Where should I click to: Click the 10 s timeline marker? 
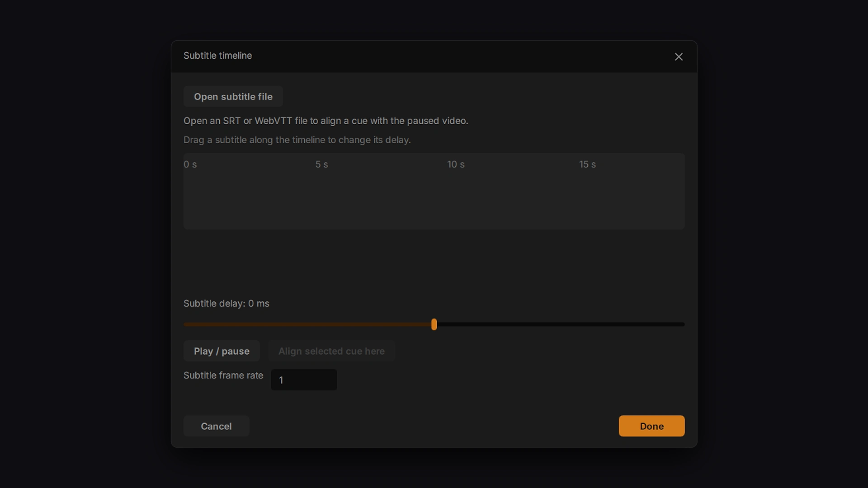click(456, 164)
